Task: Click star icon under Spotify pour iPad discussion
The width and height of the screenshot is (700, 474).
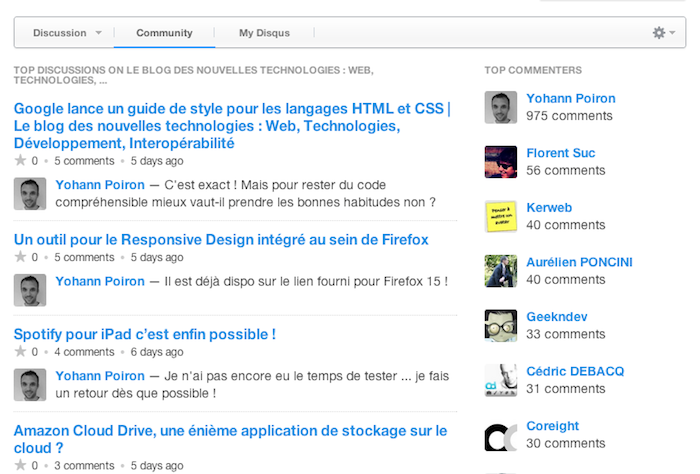Action: coord(20,352)
